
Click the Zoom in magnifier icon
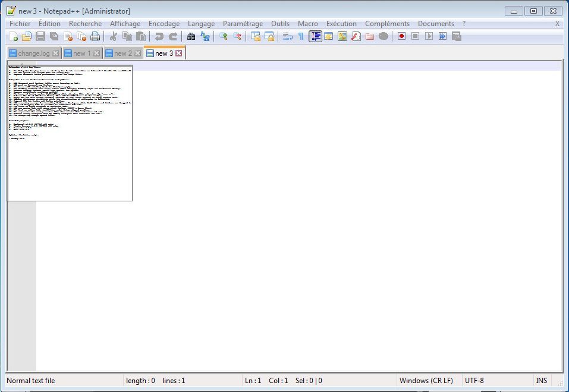click(224, 36)
